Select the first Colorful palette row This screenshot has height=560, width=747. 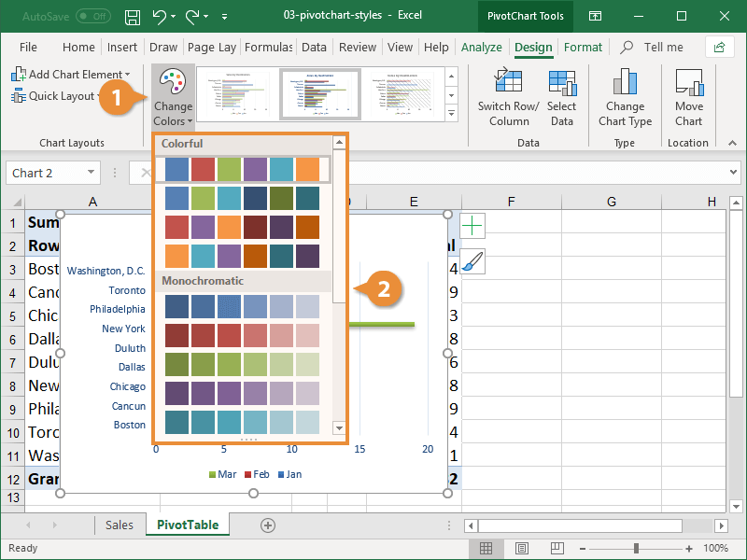[243, 170]
